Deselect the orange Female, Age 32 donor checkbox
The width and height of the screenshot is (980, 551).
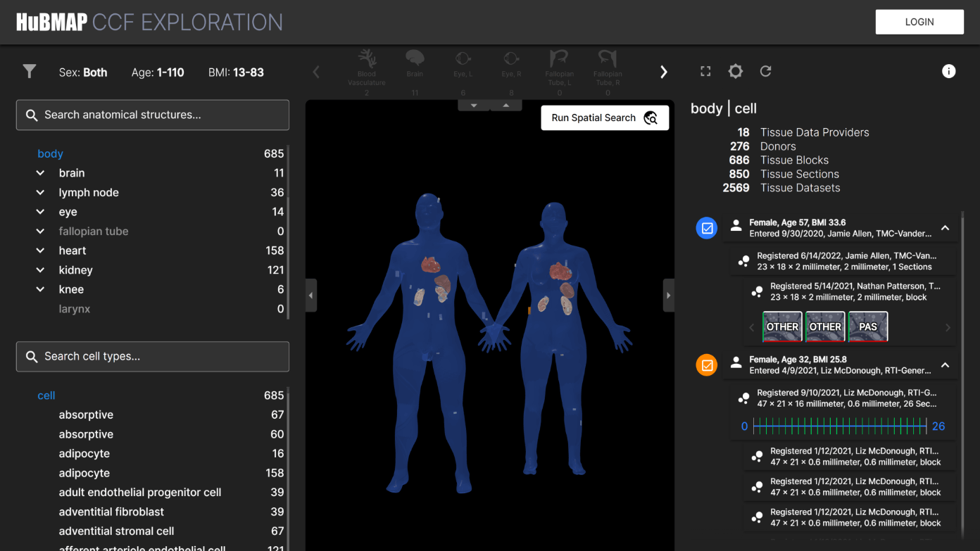[706, 365]
